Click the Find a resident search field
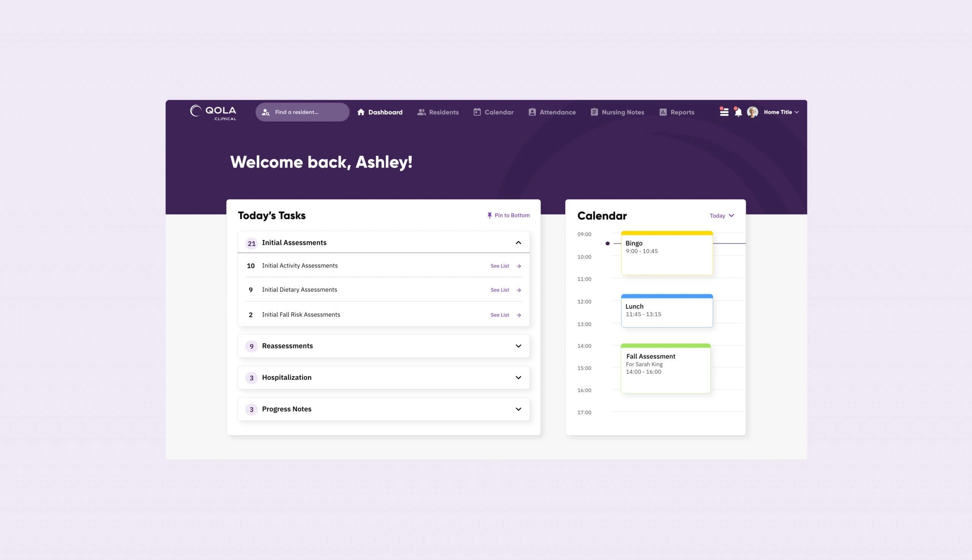Viewport: 972px width, 560px height. click(302, 112)
